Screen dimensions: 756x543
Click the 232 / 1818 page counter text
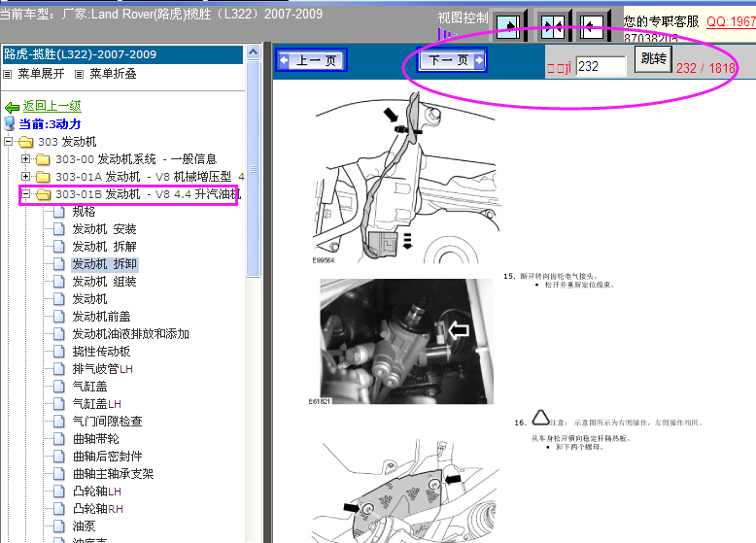(705, 68)
